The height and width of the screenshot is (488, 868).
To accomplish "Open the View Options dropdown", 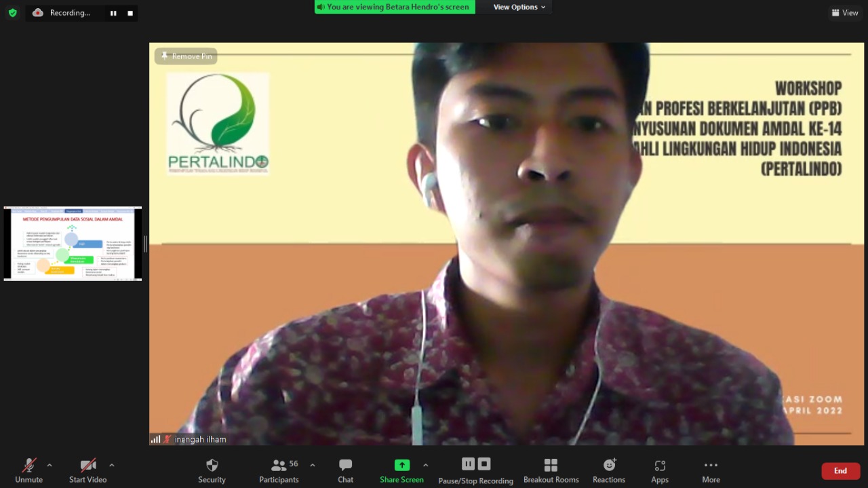I will point(519,7).
